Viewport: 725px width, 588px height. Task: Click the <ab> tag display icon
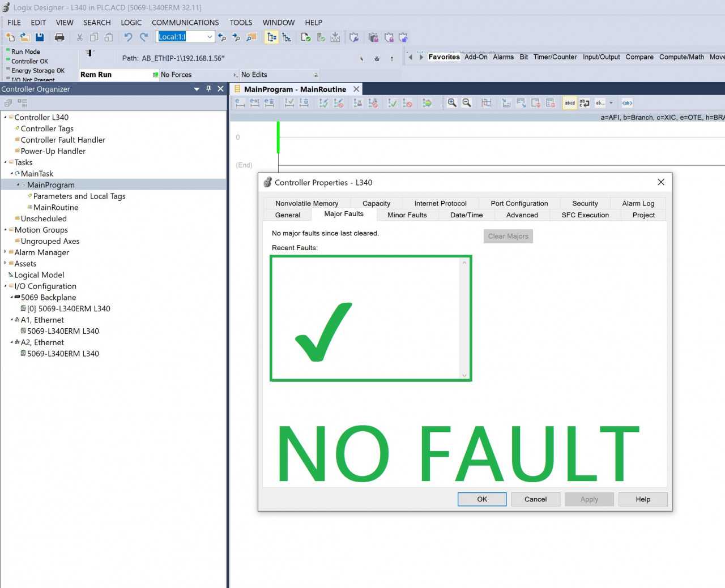point(627,103)
